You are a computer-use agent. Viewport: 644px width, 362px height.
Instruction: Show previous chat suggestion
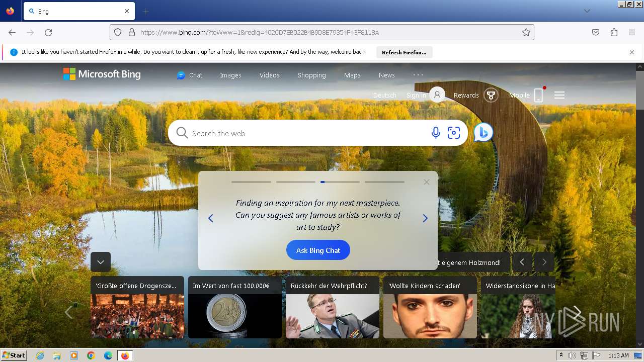[211, 218]
